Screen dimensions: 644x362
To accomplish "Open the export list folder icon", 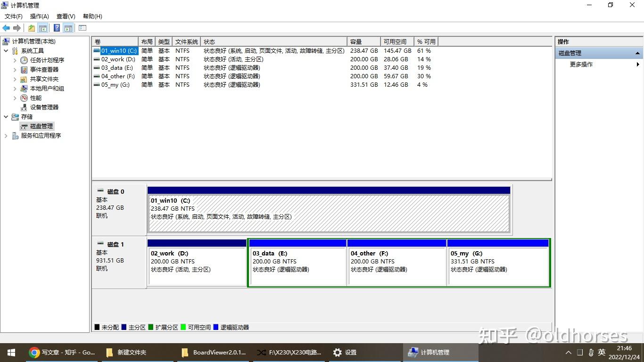I will tap(31, 28).
